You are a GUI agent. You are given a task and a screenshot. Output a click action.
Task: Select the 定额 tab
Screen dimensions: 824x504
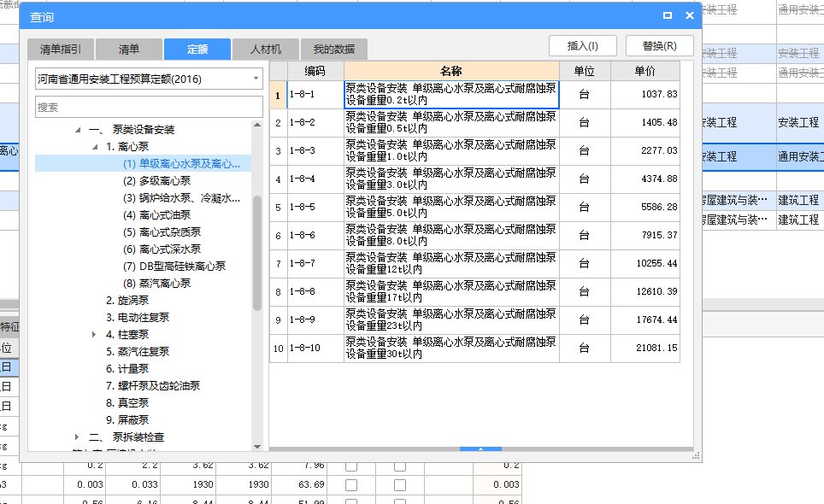click(x=197, y=50)
